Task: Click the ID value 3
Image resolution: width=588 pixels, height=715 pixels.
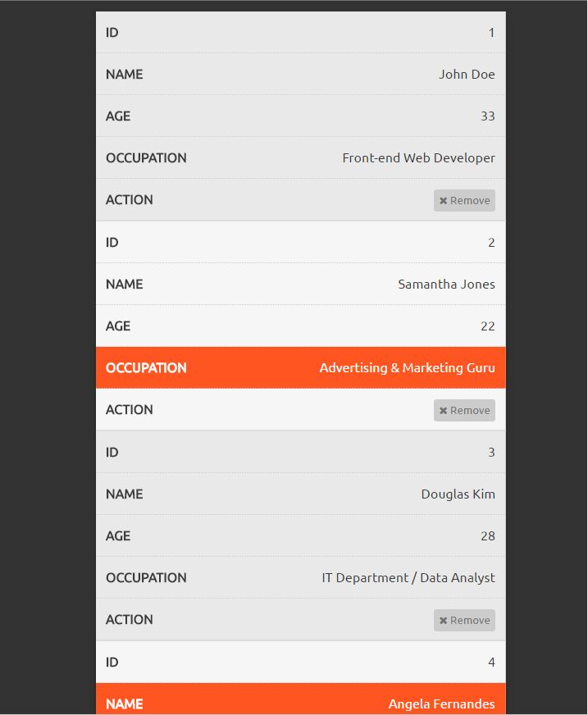Action: [491, 453]
